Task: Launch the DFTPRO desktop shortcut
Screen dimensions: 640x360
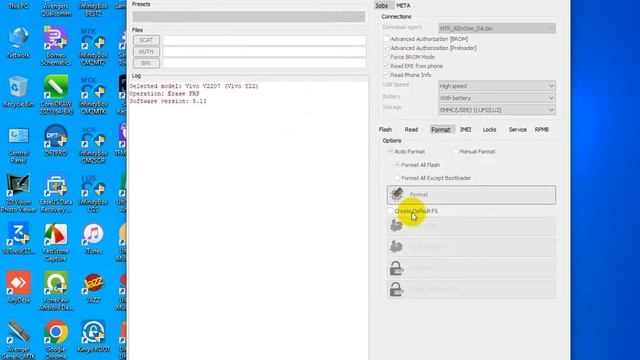Action: coord(56,140)
